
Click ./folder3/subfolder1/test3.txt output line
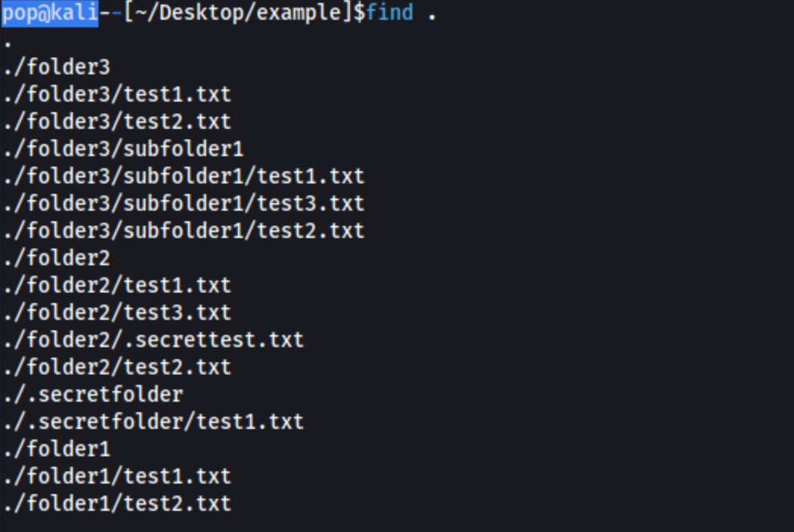pos(184,204)
